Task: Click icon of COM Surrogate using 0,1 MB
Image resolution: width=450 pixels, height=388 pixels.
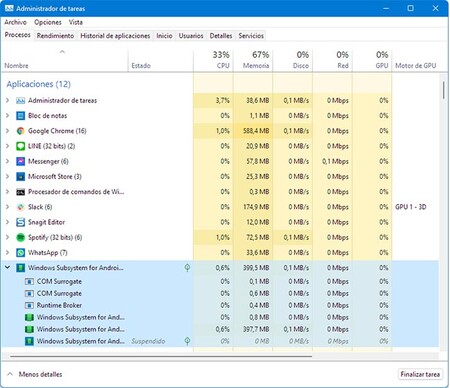Action: point(29,282)
